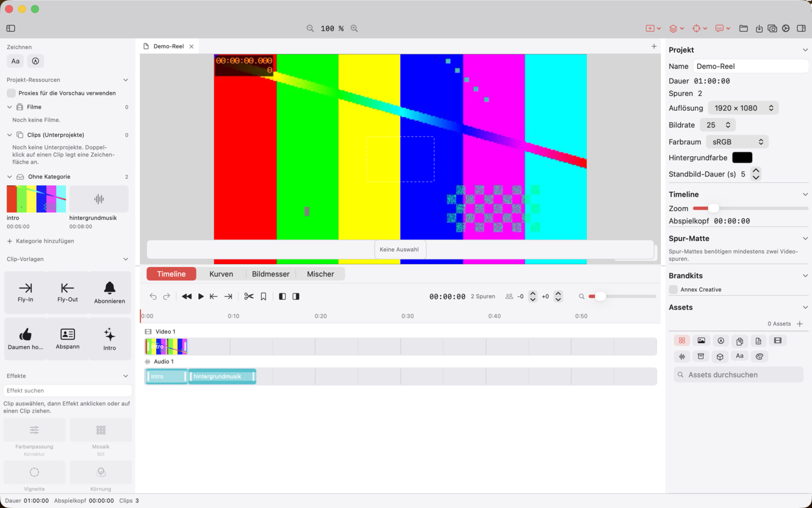Toggle the right inspector sidebar icon
The width and height of the screenshot is (812, 508).
801,28
